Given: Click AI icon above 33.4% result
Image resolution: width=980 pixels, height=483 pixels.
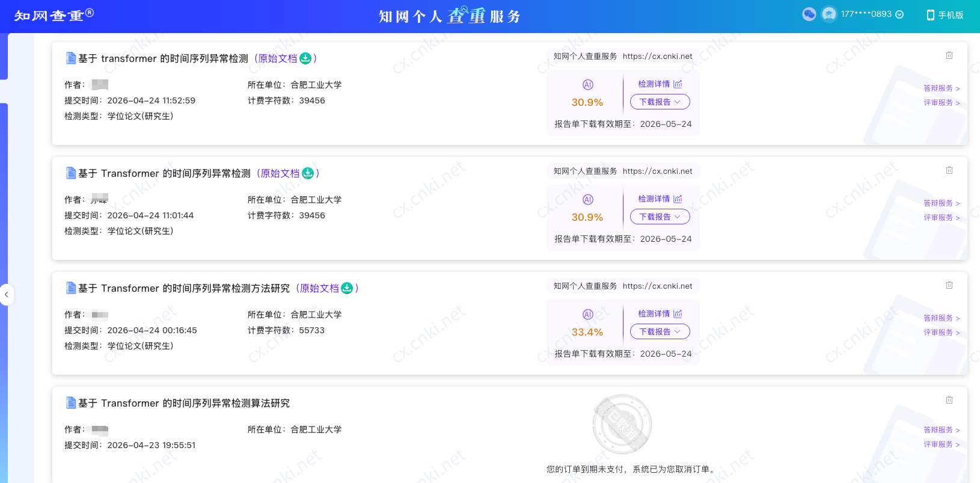Looking at the screenshot, I should [x=588, y=314].
